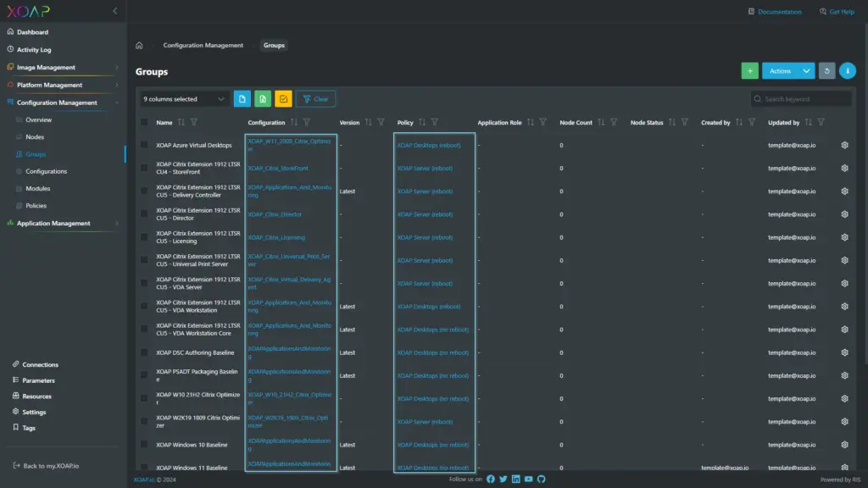Open XOAP_Citrix_StoreFront configuration link

coord(278,169)
